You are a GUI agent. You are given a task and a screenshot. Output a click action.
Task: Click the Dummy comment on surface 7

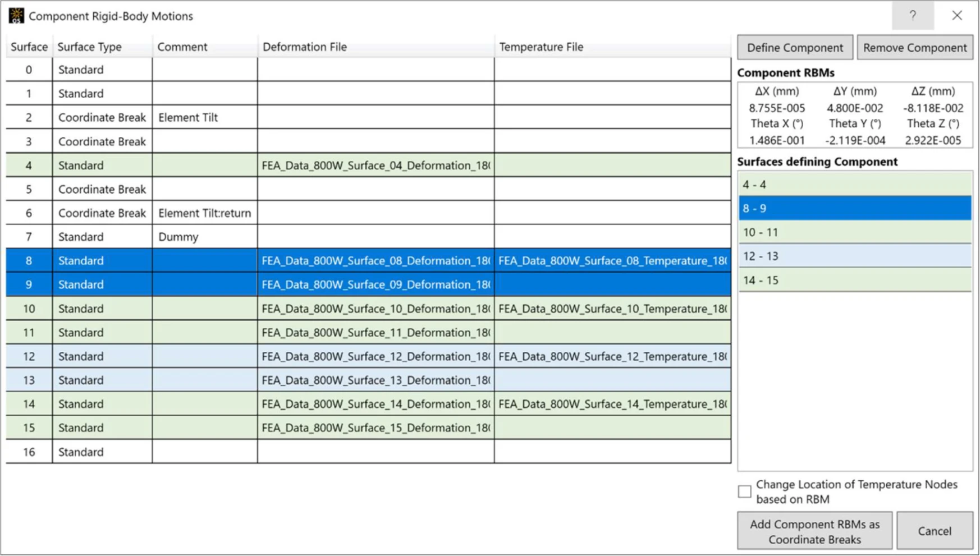click(205, 237)
